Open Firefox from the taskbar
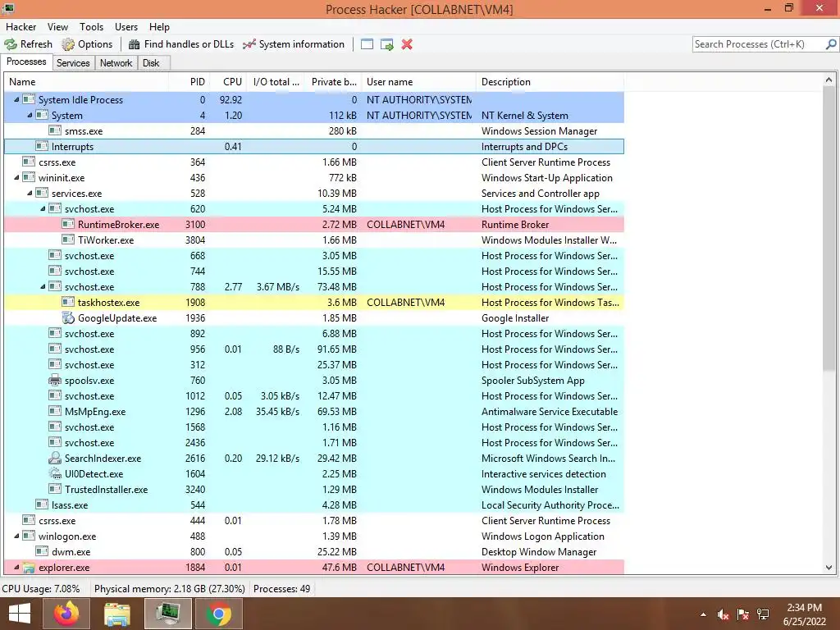This screenshot has width=840, height=630. [66, 614]
